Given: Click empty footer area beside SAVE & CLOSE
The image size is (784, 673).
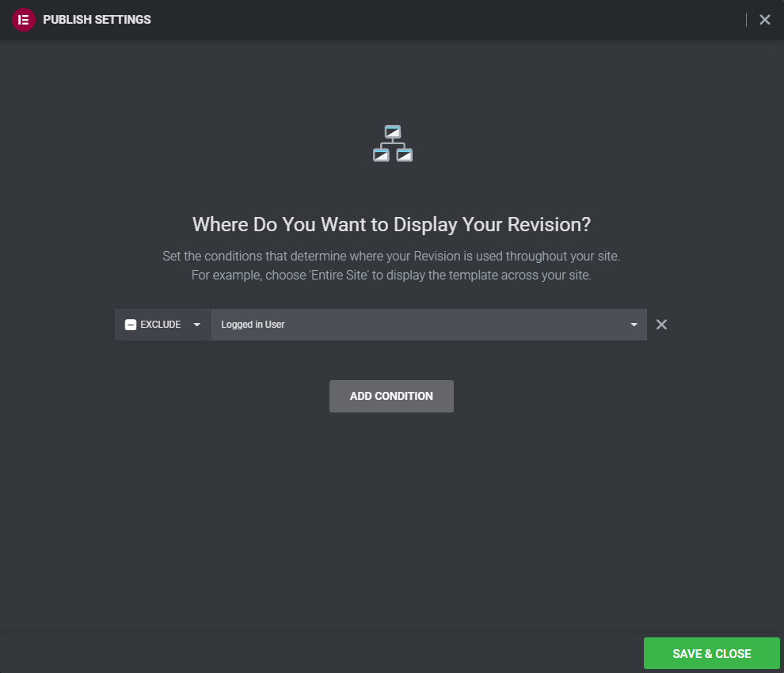Looking at the screenshot, I should click(320, 653).
